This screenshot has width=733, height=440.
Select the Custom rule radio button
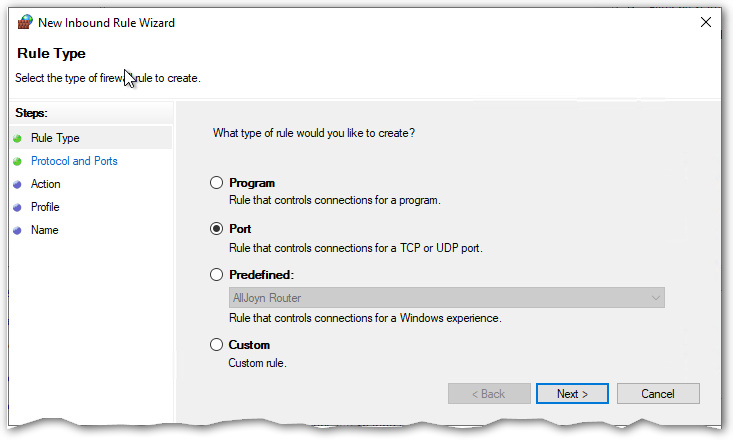[x=217, y=345]
